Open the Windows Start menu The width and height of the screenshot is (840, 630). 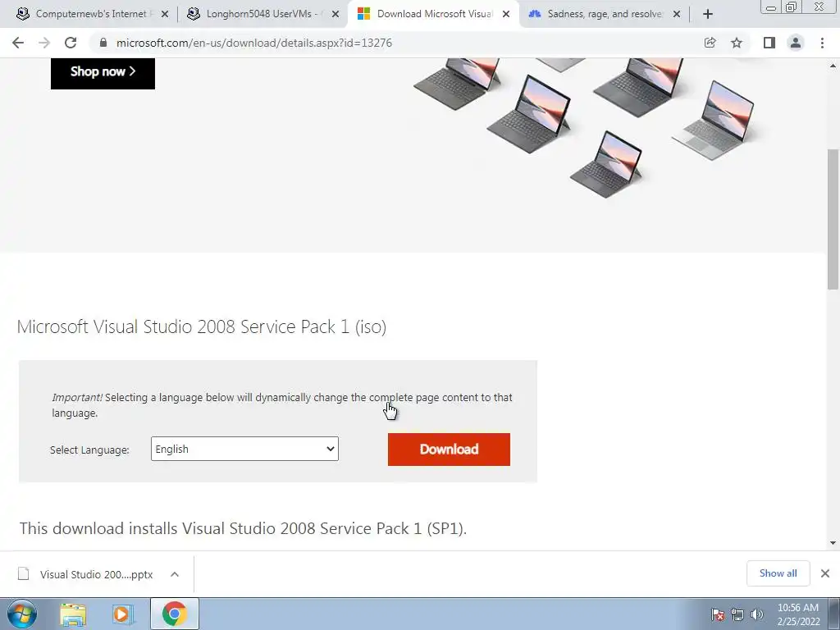click(x=22, y=614)
